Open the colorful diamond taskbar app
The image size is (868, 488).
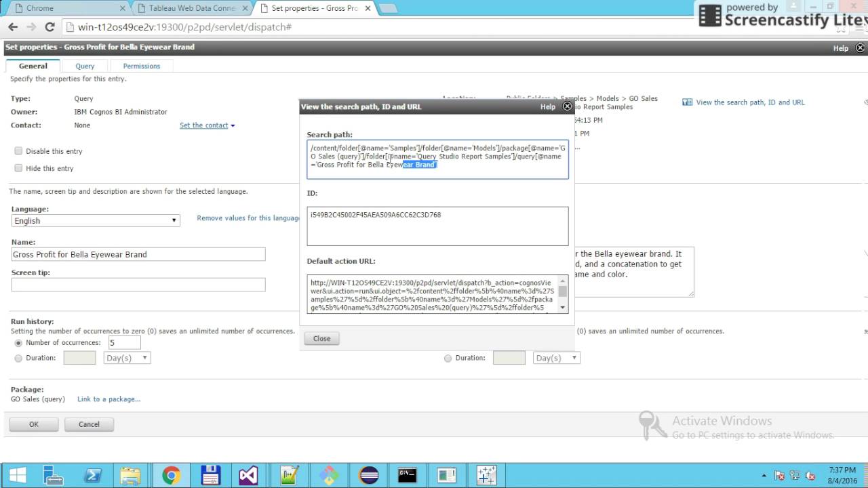pyautogui.click(x=330, y=475)
